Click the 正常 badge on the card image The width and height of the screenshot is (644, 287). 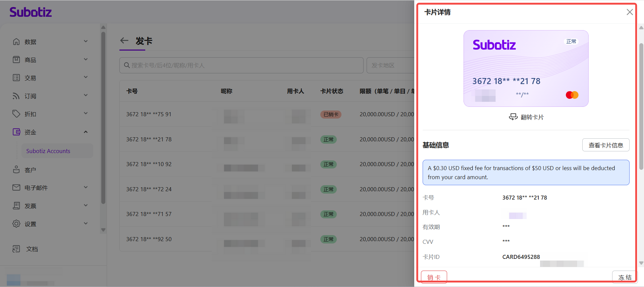click(571, 42)
